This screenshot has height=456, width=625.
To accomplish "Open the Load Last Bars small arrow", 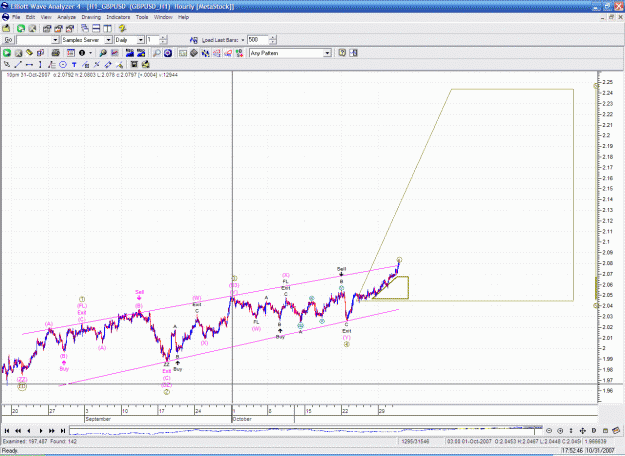I will 243,40.
